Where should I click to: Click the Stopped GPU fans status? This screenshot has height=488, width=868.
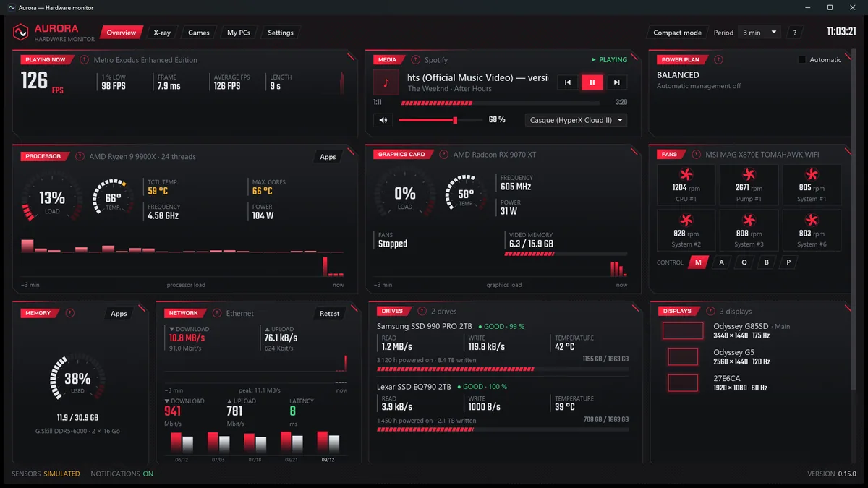pyautogui.click(x=393, y=244)
